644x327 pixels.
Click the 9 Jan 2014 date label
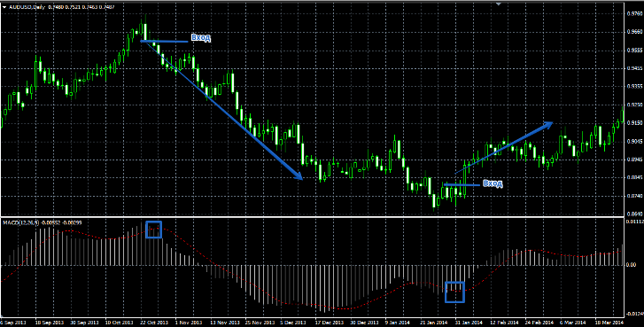[398, 323]
